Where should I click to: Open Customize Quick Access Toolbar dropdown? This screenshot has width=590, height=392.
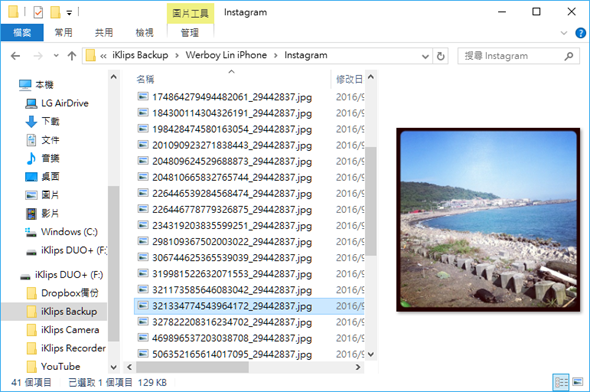coord(69,13)
